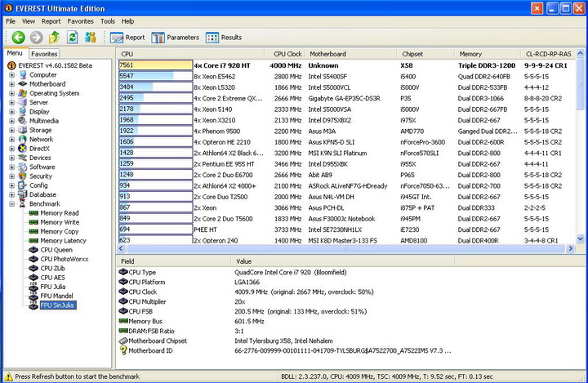Viewport: 588px width, 383px height.
Task: Open the Memory Latency benchmark
Action: pyautogui.click(x=63, y=241)
